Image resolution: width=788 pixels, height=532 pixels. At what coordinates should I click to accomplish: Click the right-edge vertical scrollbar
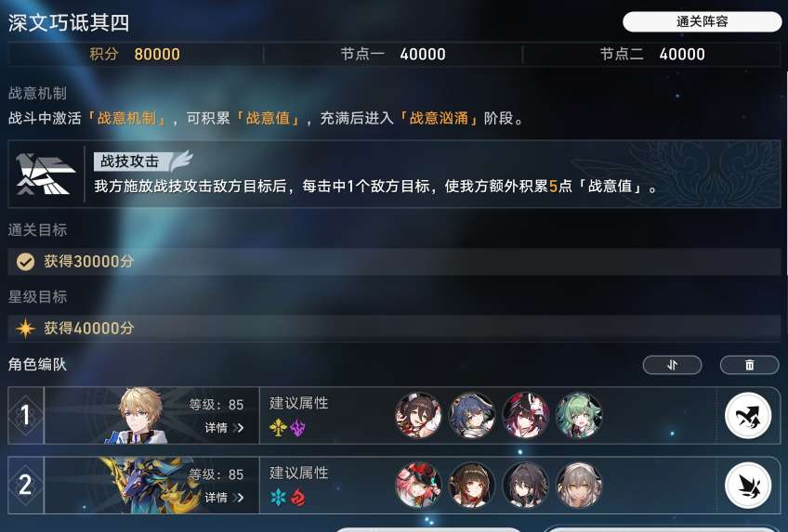(x=785, y=173)
